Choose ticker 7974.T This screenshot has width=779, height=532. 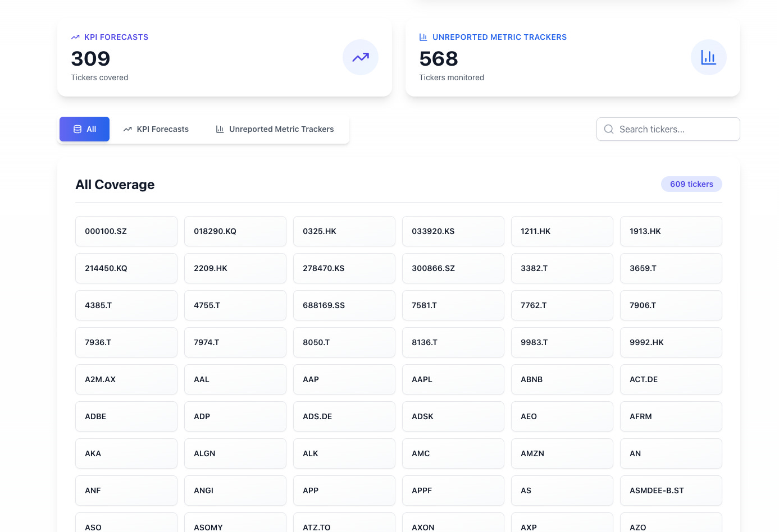tap(235, 342)
